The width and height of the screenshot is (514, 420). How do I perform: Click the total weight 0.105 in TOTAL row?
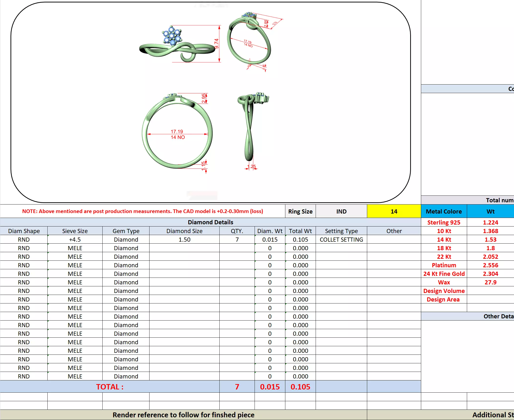coord(300,387)
